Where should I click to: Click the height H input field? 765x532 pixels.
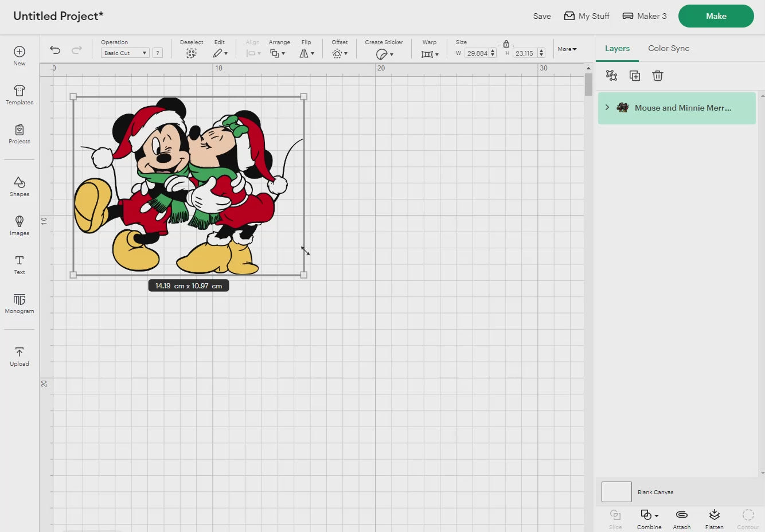525,53
